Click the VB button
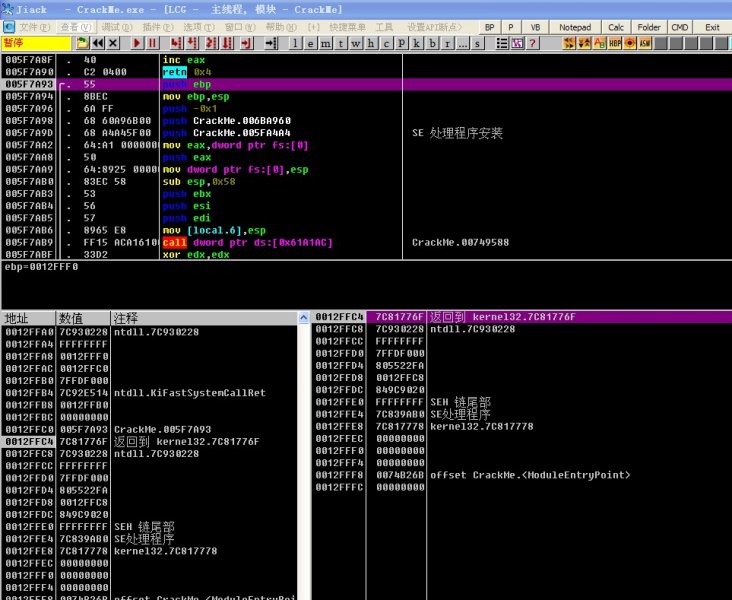 [535, 28]
